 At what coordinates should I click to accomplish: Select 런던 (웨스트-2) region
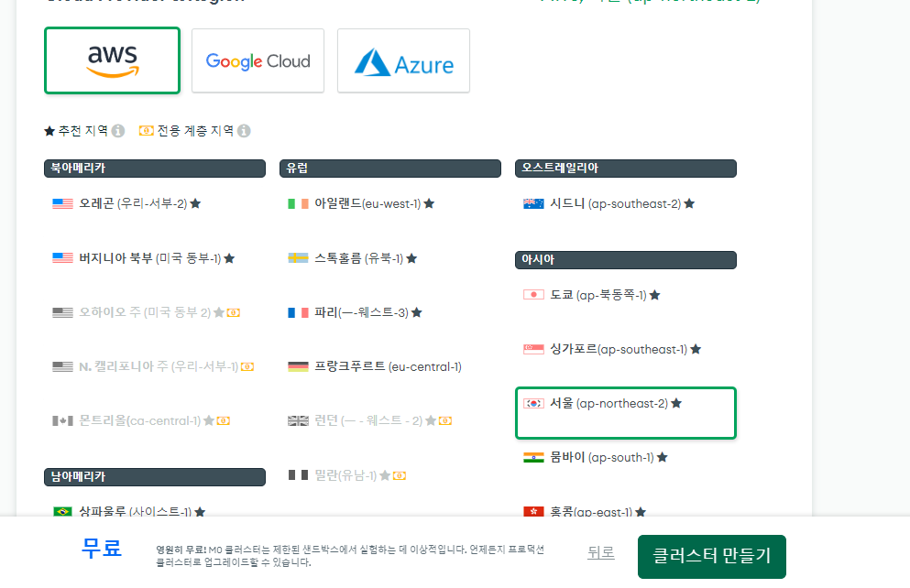369,420
